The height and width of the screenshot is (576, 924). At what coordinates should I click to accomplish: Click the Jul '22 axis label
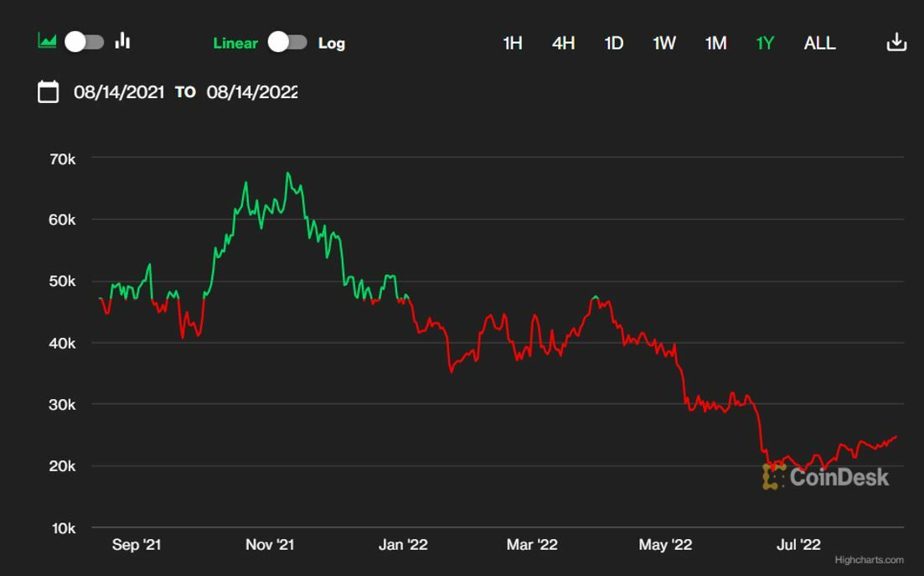tap(798, 545)
